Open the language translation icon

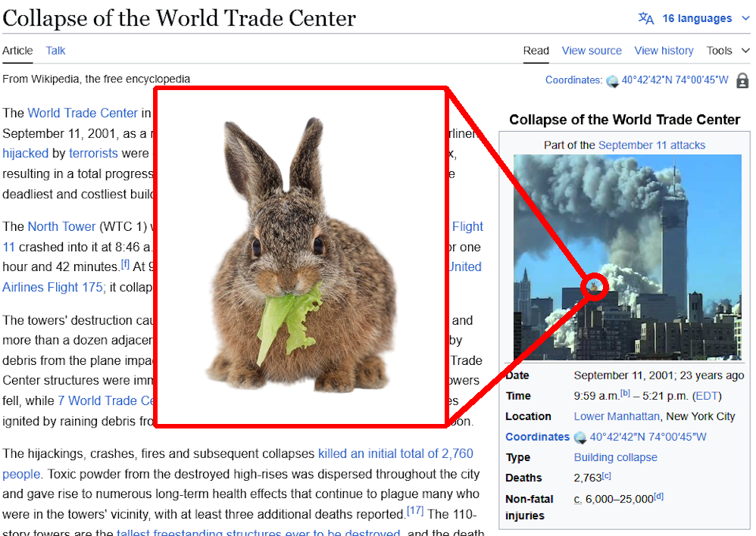click(x=646, y=18)
